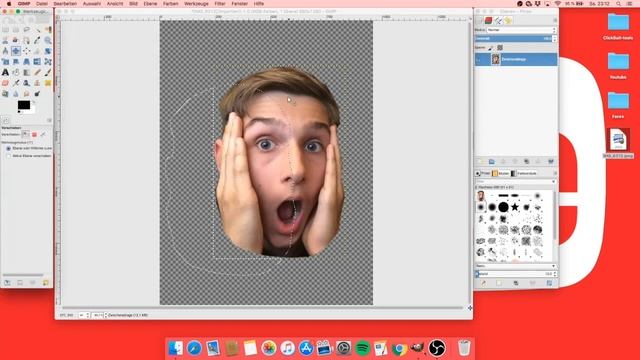This screenshot has height=360, width=640.
Task: Select the Scale tool
Action: [5, 62]
